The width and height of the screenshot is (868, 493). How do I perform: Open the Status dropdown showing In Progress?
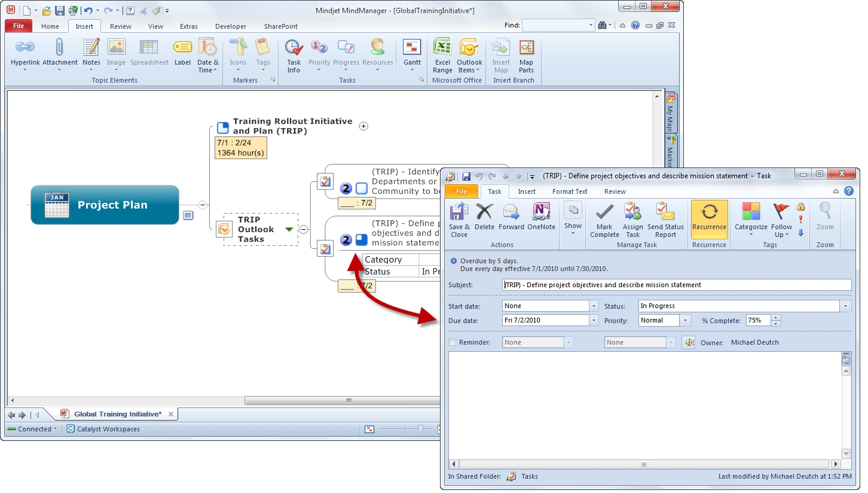(845, 306)
